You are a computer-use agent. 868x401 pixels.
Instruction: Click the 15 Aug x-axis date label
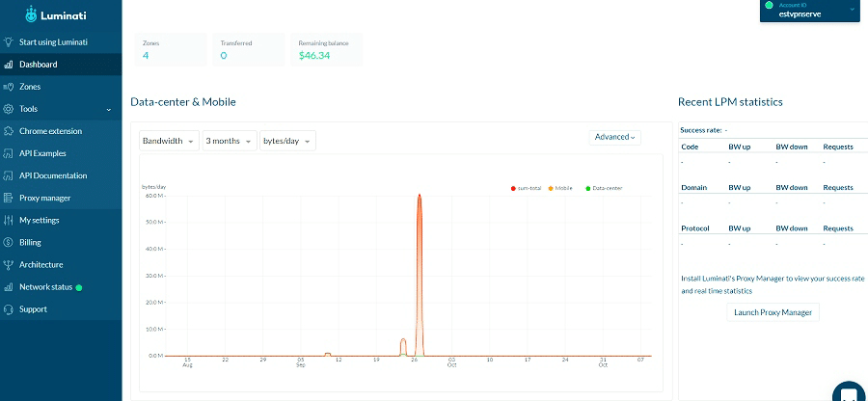[x=187, y=362]
